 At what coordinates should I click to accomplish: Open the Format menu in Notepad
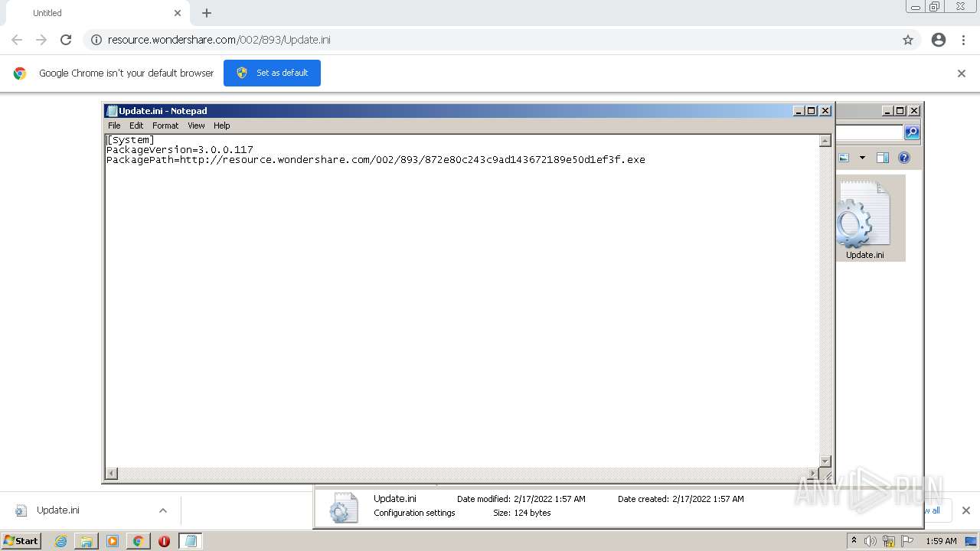[x=165, y=126]
